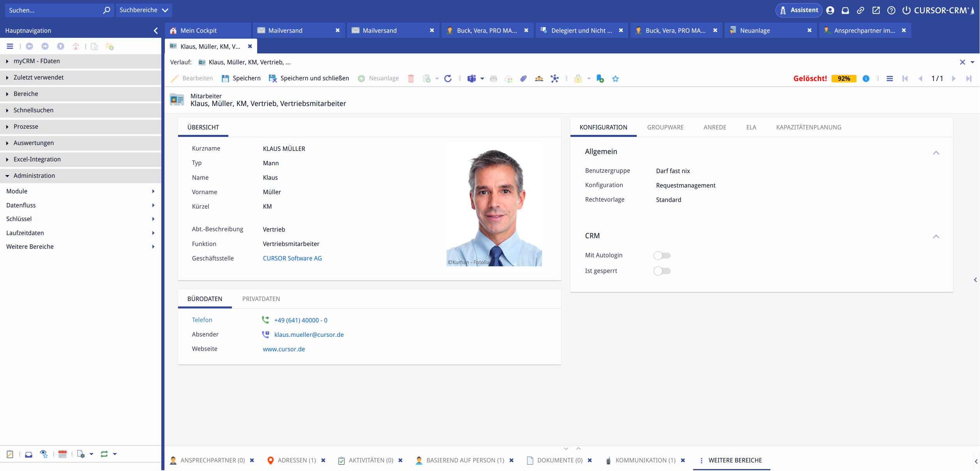
Task: Toggle the Ist gesperrt switch
Action: click(x=662, y=271)
